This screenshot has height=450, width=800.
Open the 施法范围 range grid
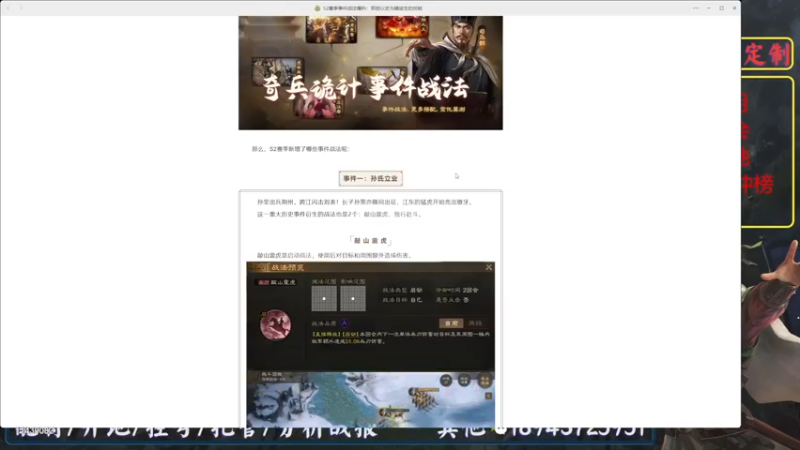[324, 298]
